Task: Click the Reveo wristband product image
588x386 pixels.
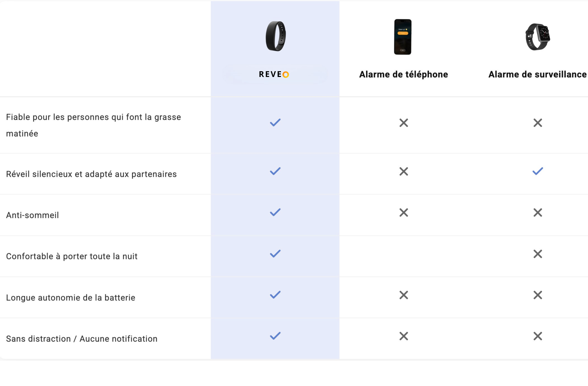Action: pos(275,36)
